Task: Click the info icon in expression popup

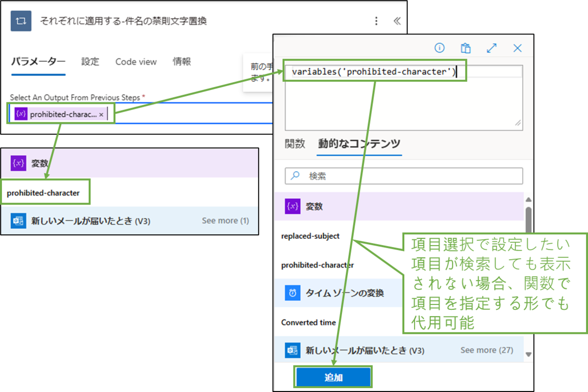Action: point(440,48)
